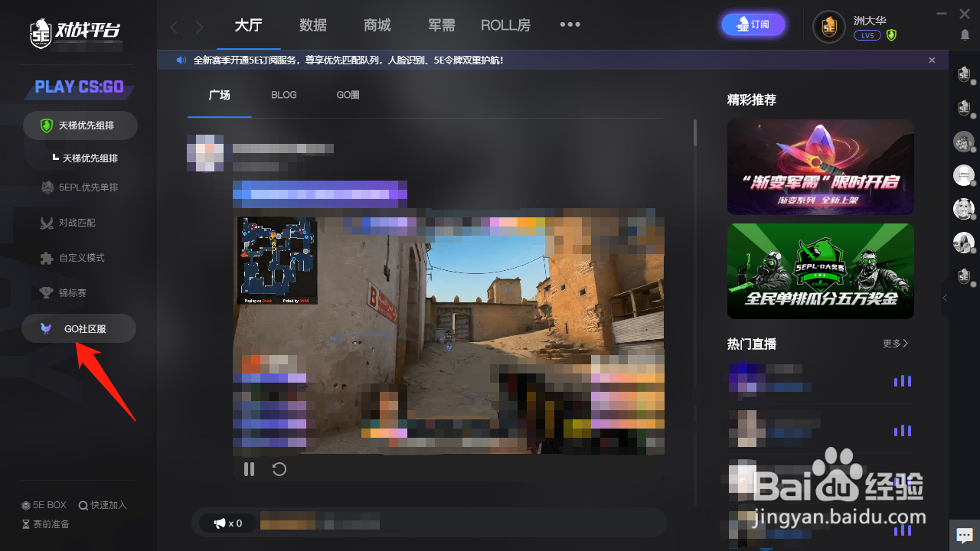Click the 5E对战平台 logo
This screenshot has width=980, height=551.
75,31
